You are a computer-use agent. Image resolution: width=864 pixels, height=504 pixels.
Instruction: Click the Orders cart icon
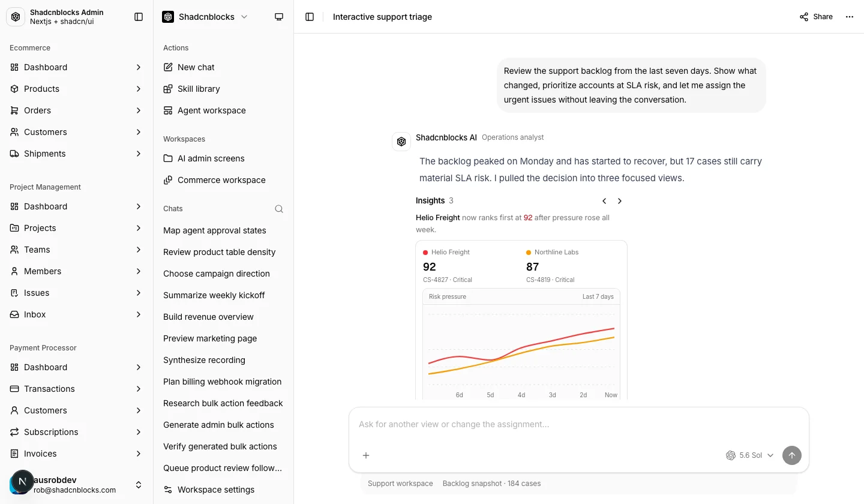pos(14,110)
